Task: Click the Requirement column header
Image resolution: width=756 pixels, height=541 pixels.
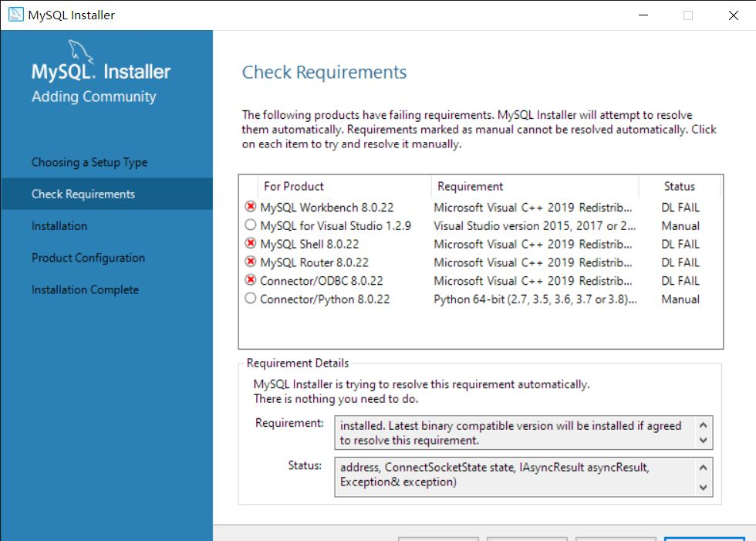Action: point(470,186)
